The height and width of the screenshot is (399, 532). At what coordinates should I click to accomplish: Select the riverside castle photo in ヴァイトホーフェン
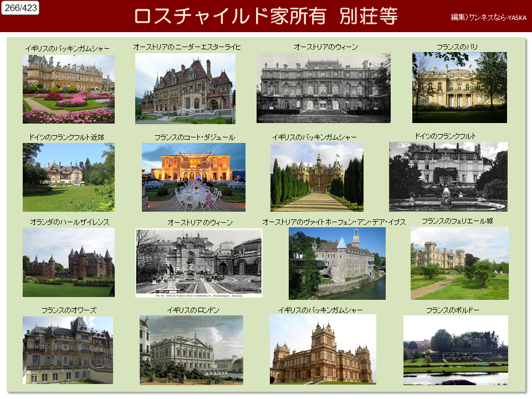[337, 263]
